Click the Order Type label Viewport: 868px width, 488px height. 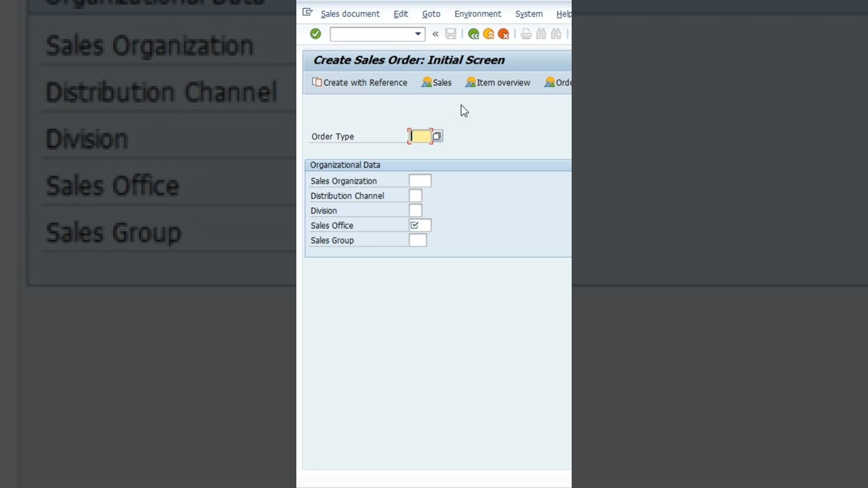coord(332,136)
